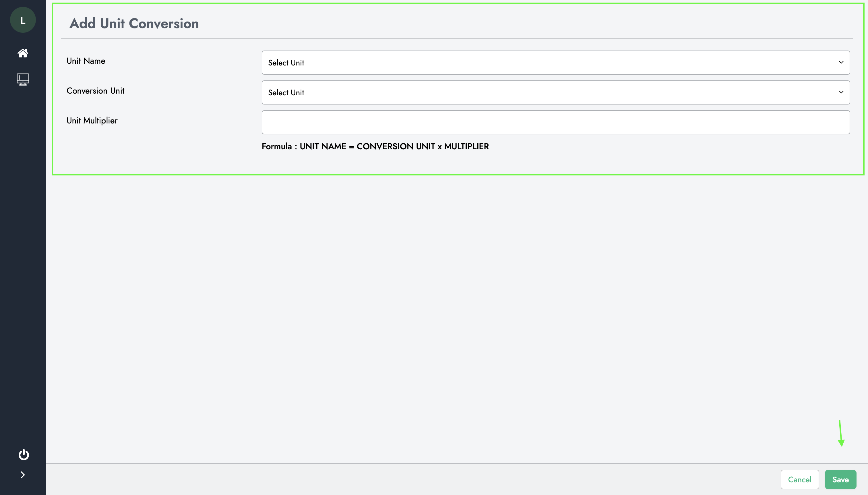Click the Unit Name dropdown's arrow chevron
Viewport: 868px width, 495px height.
(841, 62)
